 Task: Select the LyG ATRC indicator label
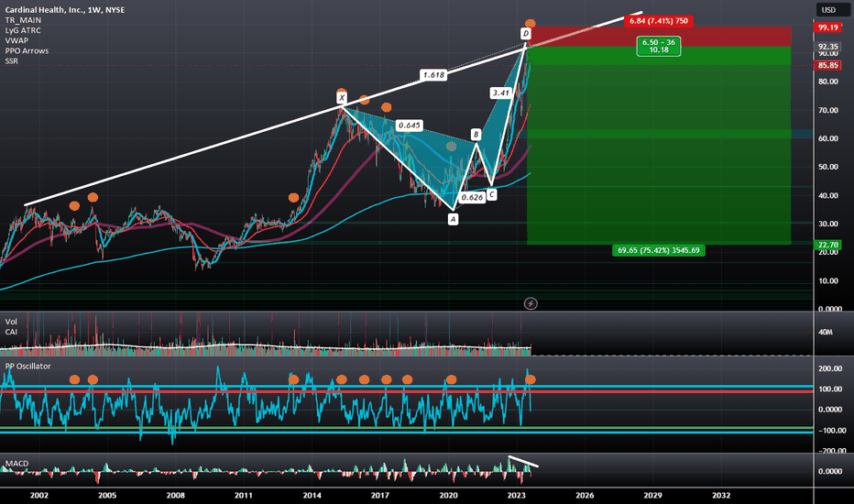[23, 30]
